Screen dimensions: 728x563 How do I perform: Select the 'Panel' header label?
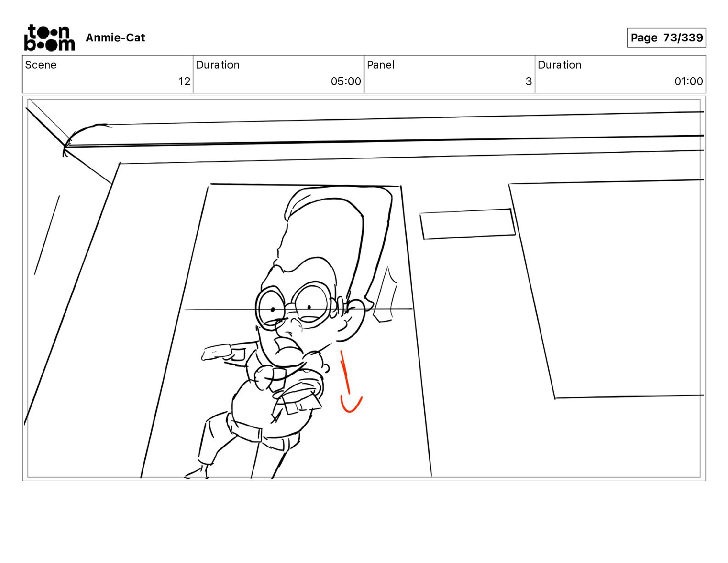pyautogui.click(x=381, y=65)
